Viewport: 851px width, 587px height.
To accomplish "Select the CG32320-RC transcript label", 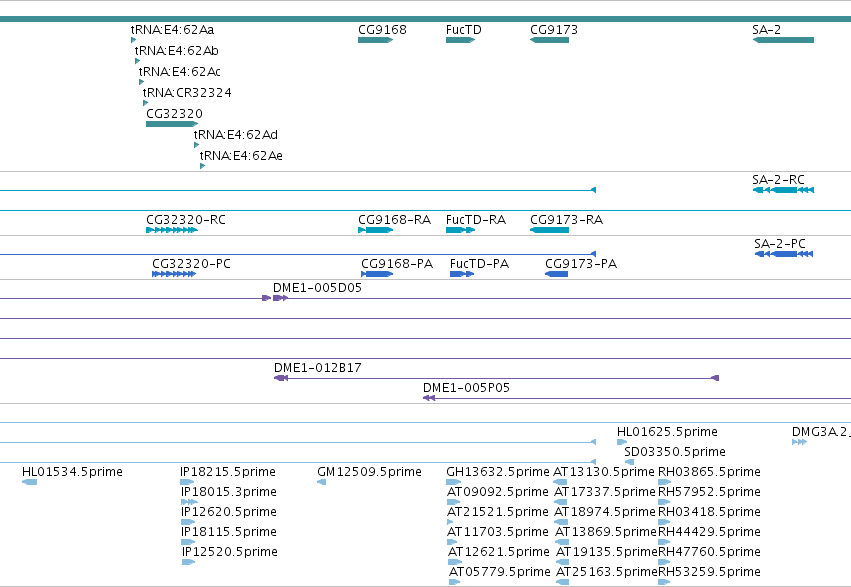I will pyautogui.click(x=186, y=220).
